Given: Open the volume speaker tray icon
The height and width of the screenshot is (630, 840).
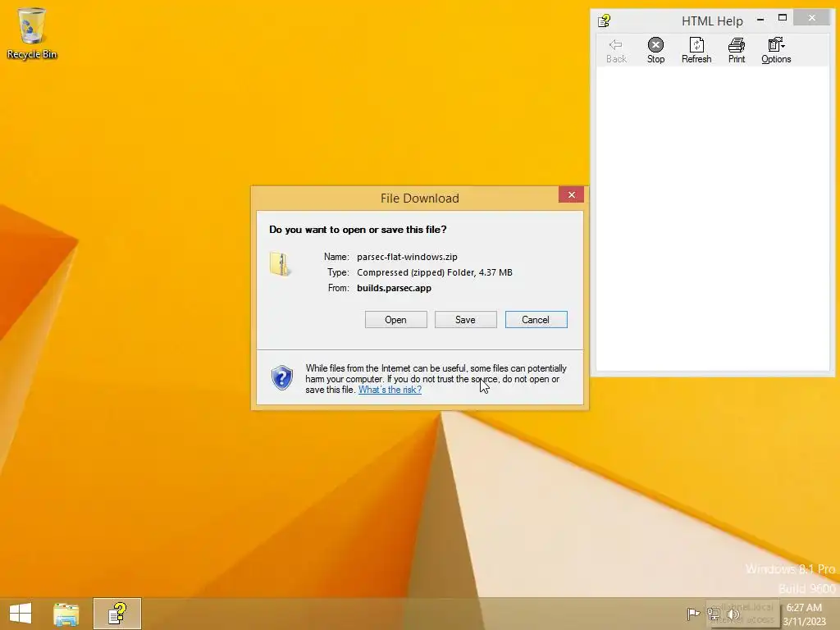Looking at the screenshot, I should (733, 614).
